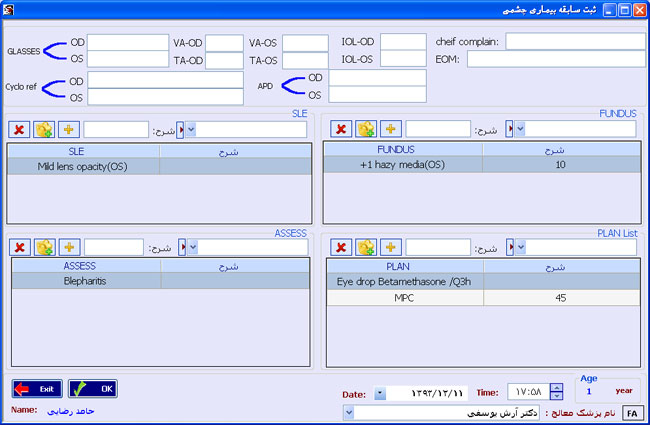Viewport: 650px width, 425px height.
Task: Select the '+1 hazy media(OS)' row
Action: click(482, 165)
